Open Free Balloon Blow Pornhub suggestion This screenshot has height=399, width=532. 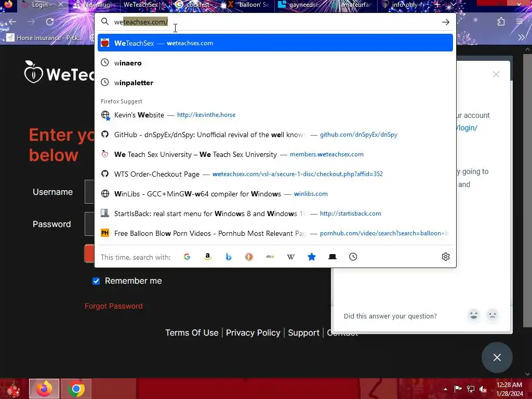click(275, 233)
